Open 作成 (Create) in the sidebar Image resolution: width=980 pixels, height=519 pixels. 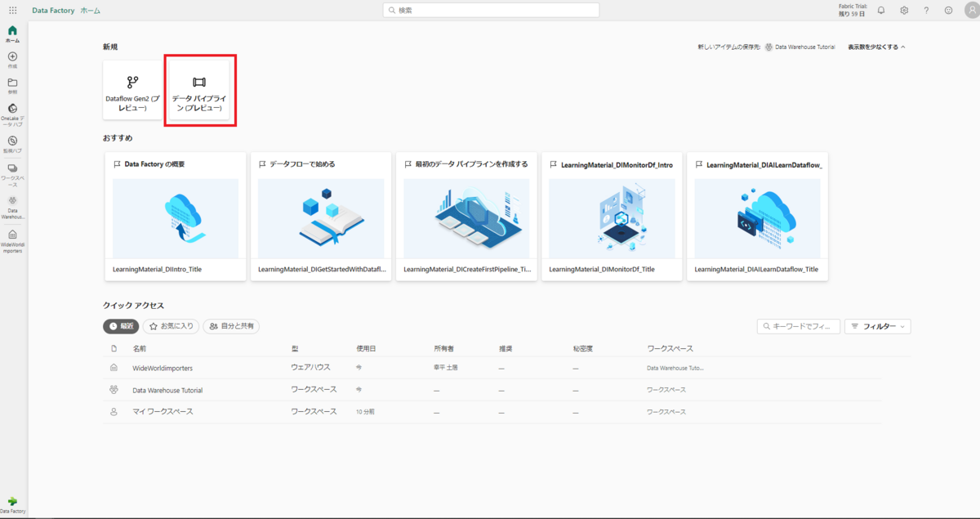[12, 60]
